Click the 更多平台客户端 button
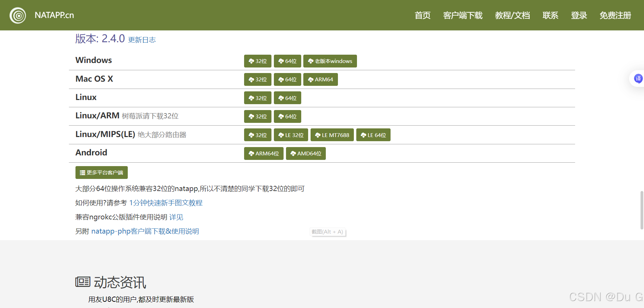 [101, 172]
